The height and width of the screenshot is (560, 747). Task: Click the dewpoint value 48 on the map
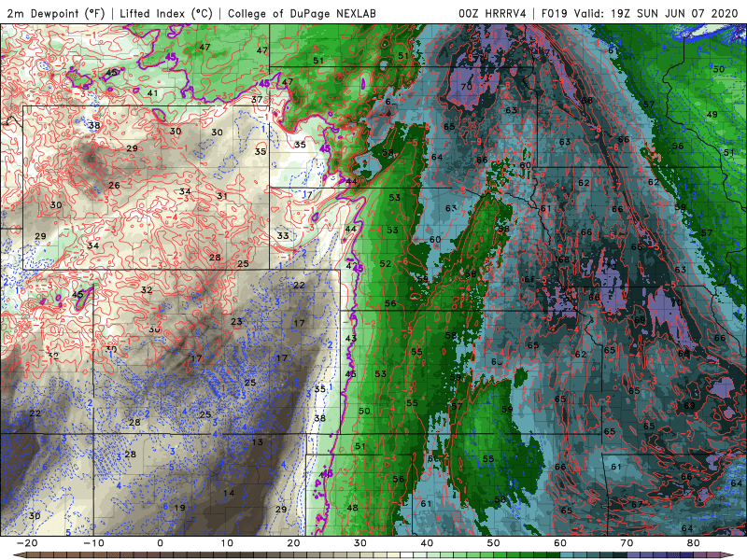(x=353, y=508)
